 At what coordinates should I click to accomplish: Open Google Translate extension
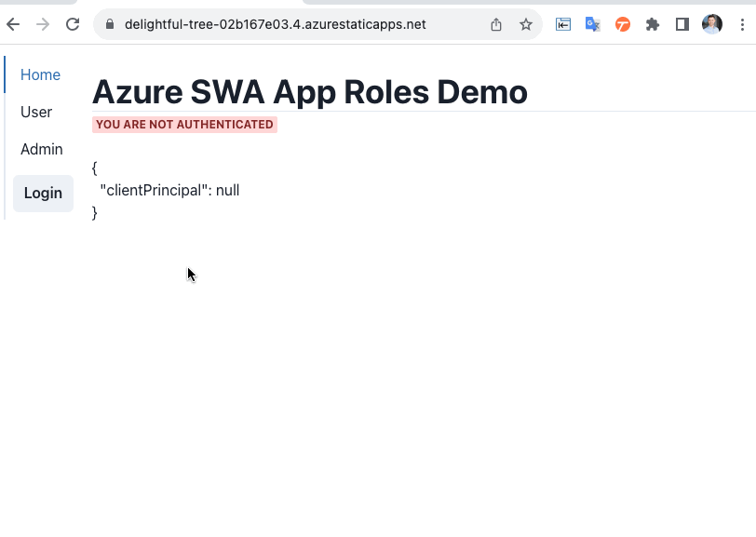[592, 24]
